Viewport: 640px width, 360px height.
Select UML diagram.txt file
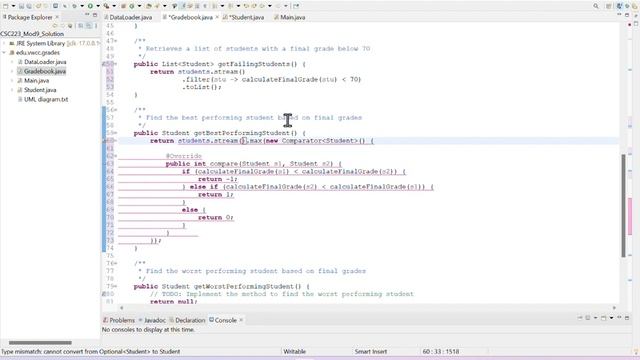[x=46, y=99]
